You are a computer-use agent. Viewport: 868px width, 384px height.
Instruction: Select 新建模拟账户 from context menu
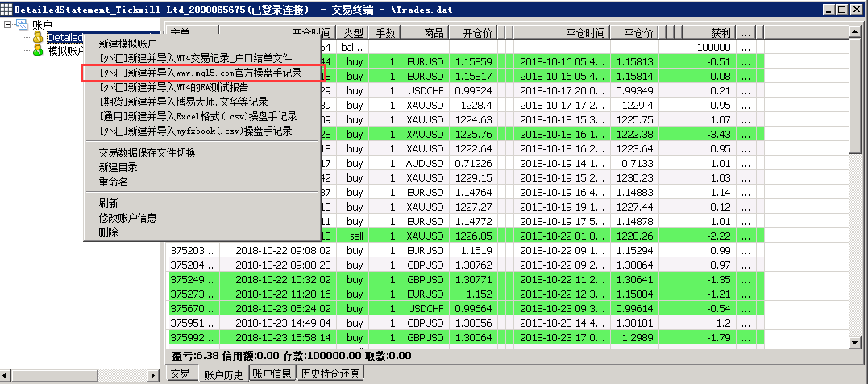click(x=127, y=44)
